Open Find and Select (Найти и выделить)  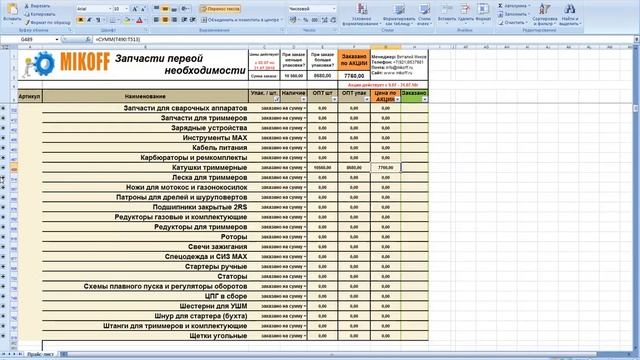(x=570, y=15)
